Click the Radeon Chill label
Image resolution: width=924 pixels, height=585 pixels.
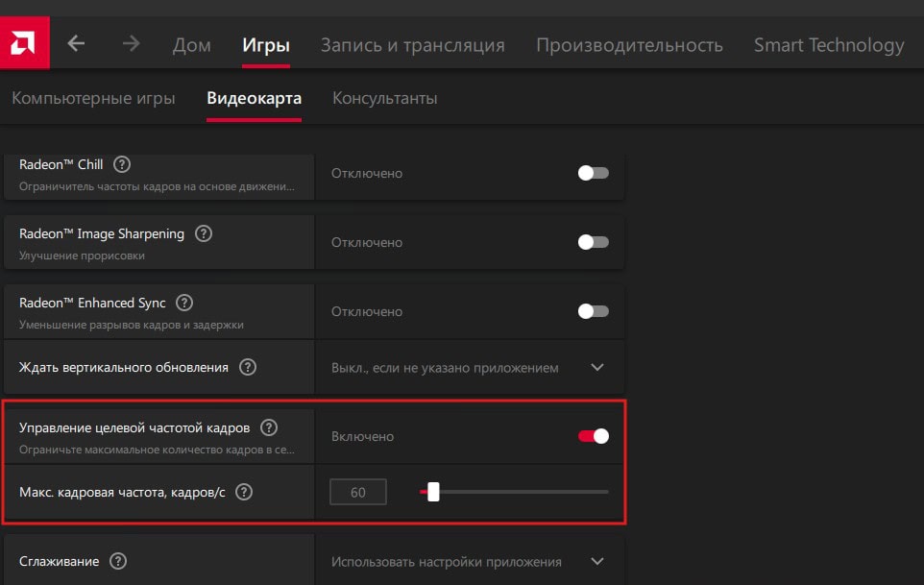tap(61, 164)
